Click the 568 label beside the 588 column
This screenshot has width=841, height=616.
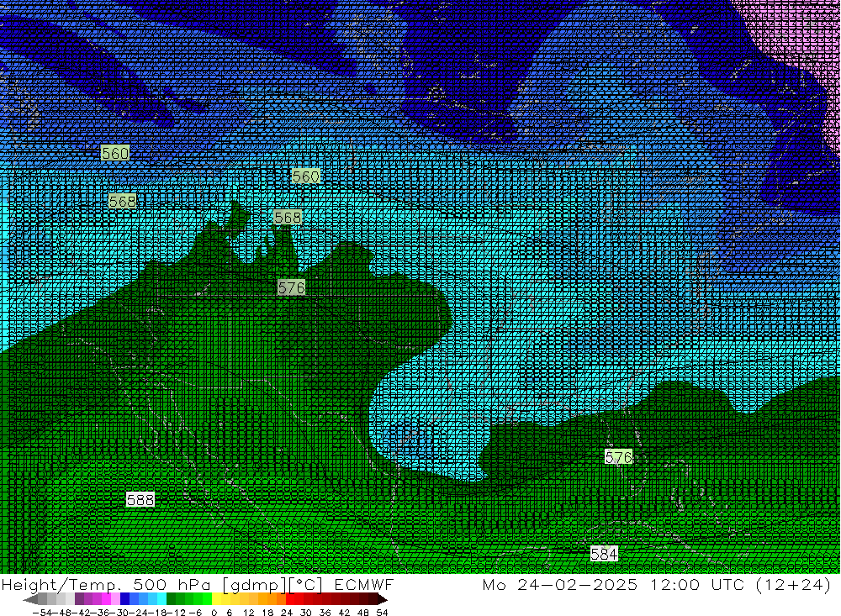point(122,201)
